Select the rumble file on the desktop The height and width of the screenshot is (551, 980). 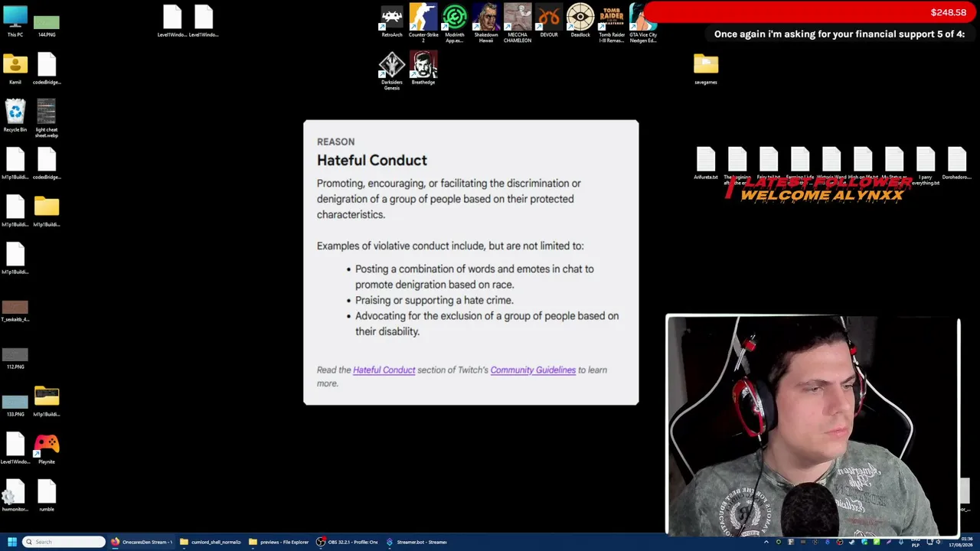point(47,495)
